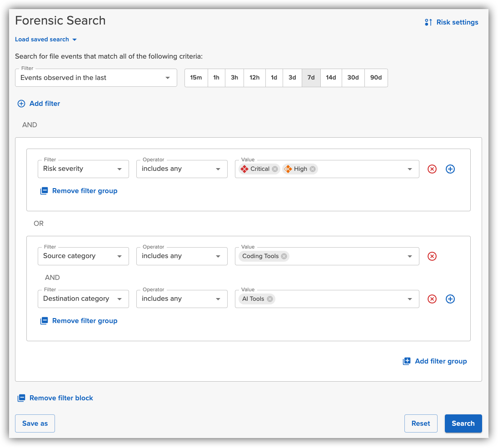The height and width of the screenshot is (448, 498).
Task: Switch to the 30d time range
Action: tap(353, 78)
